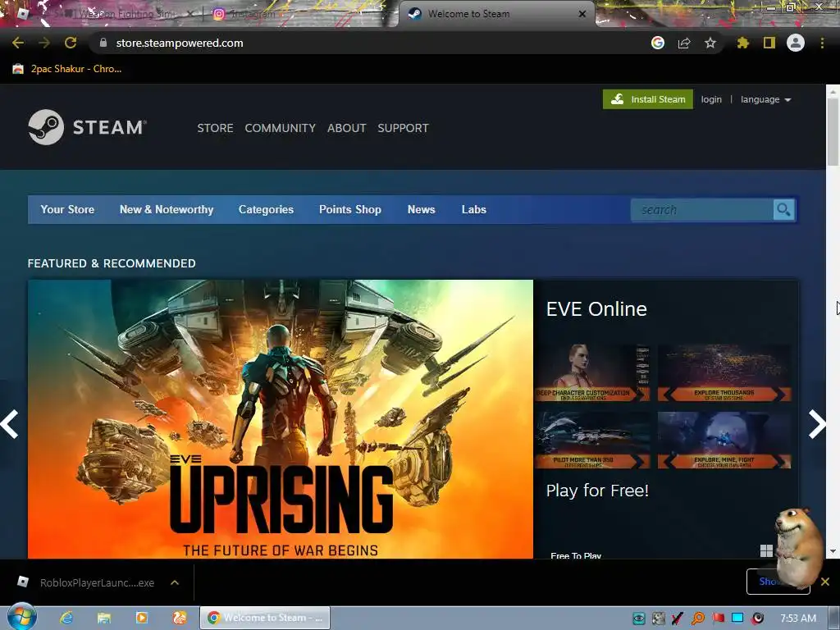Viewport: 840px width, 630px height.
Task: Open Windows Explorer folder in taskbar
Action: [x=104, y=618]
